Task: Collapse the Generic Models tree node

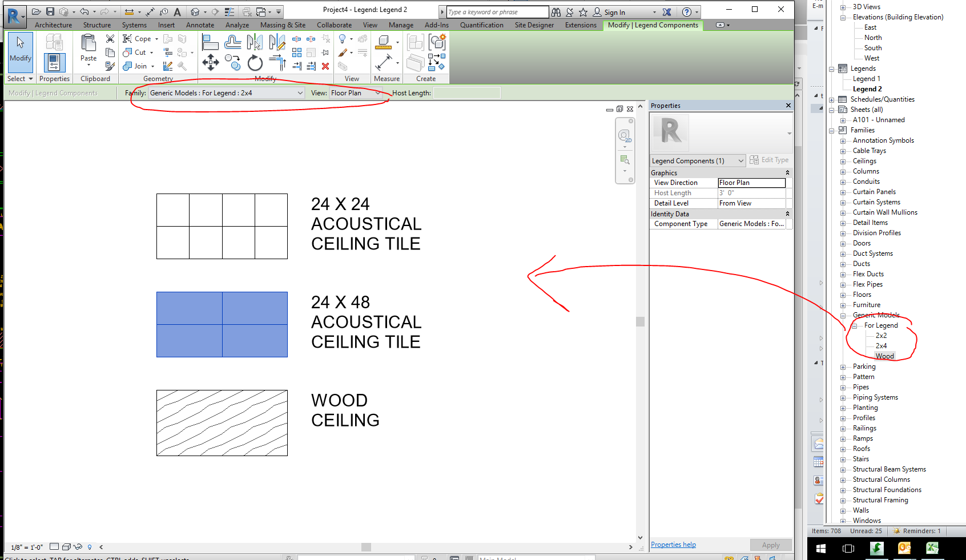Action: (843, 316)
